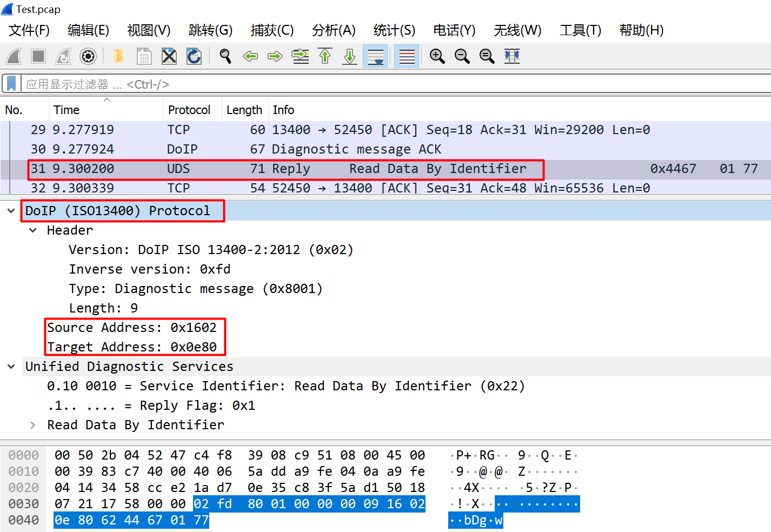Open the 捕获 menu

(x=272, y=30)
